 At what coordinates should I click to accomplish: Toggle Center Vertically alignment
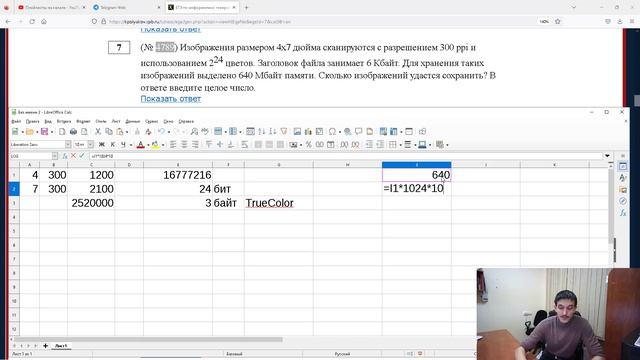220,144
